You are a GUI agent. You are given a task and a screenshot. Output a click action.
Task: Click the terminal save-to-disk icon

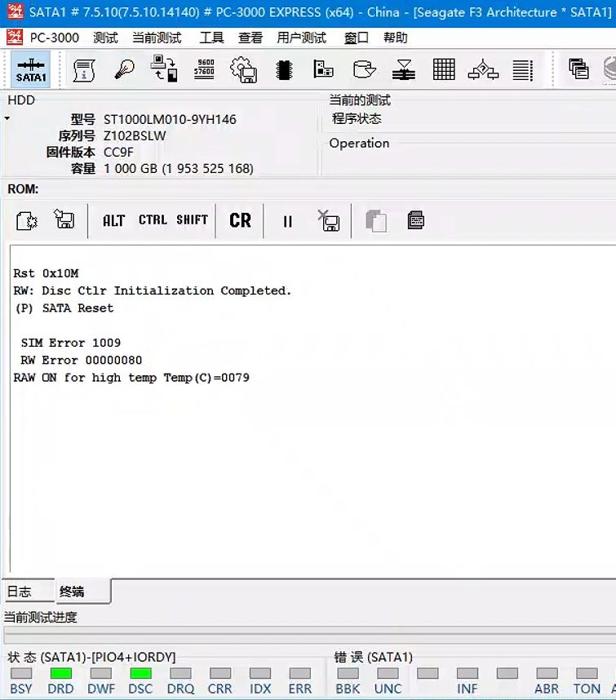click(x=64, y=219)
